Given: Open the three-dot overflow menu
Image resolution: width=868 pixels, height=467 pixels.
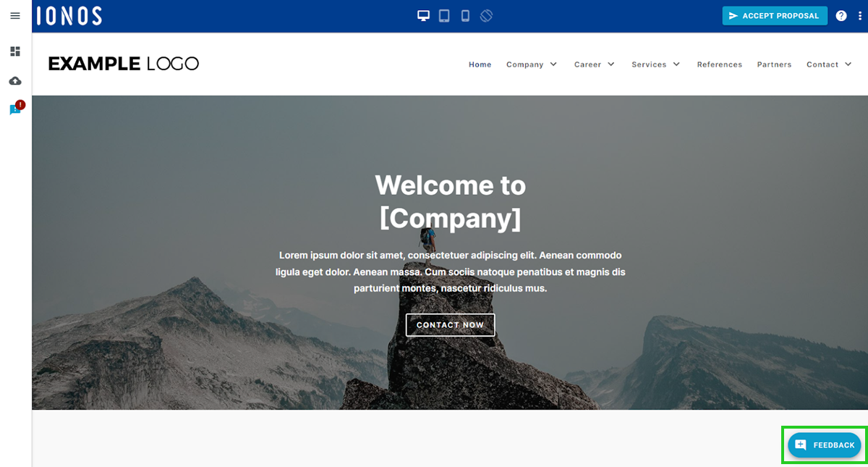Looking at the screenshot, I should tap(859, 14).
